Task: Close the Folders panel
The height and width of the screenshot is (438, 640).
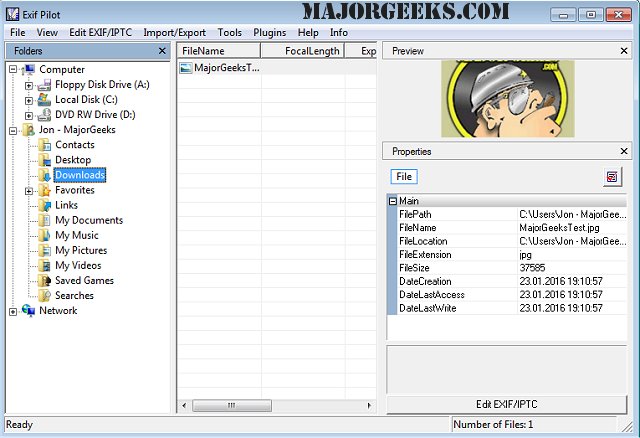Action: 162,50
